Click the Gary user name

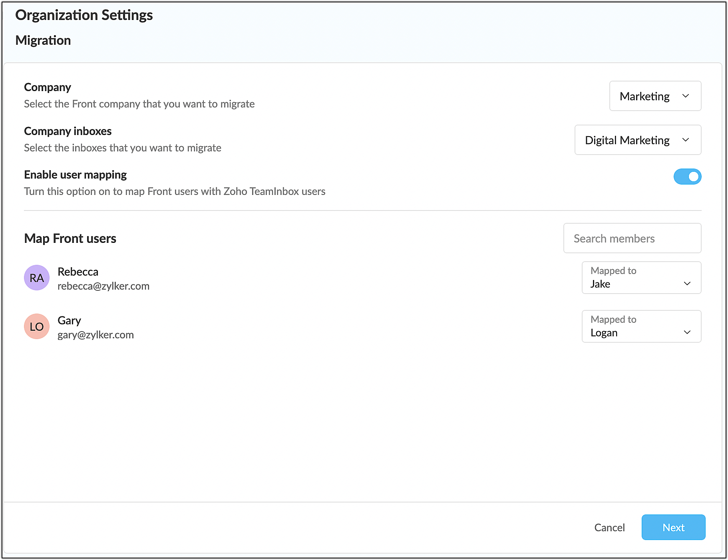69,320
